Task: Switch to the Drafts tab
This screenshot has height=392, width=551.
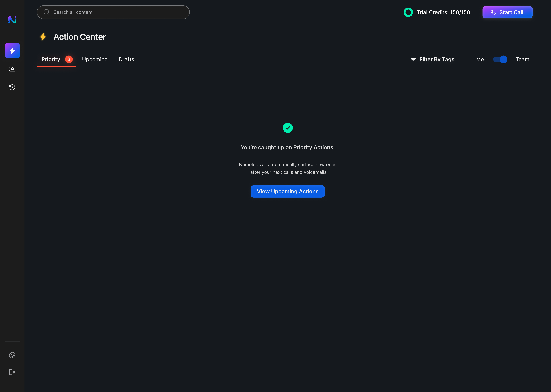Action: click(126, 59)
